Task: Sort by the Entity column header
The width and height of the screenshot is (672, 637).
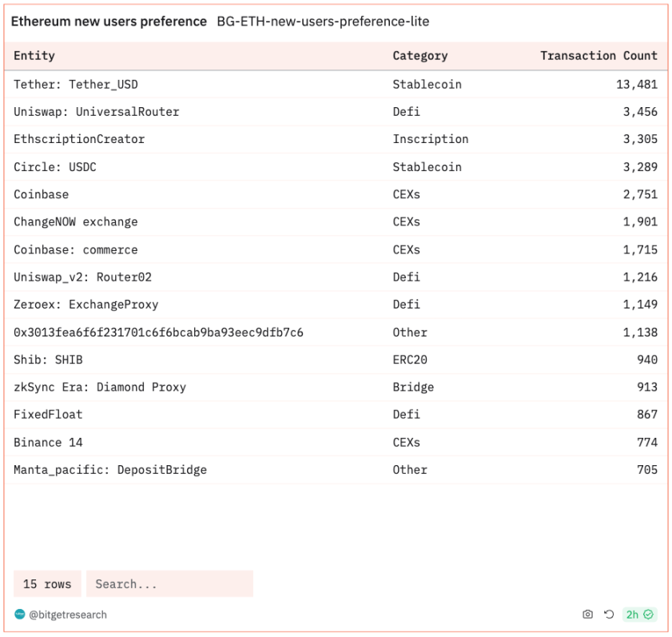Action: pyautogui.click(x=34, y=56)
